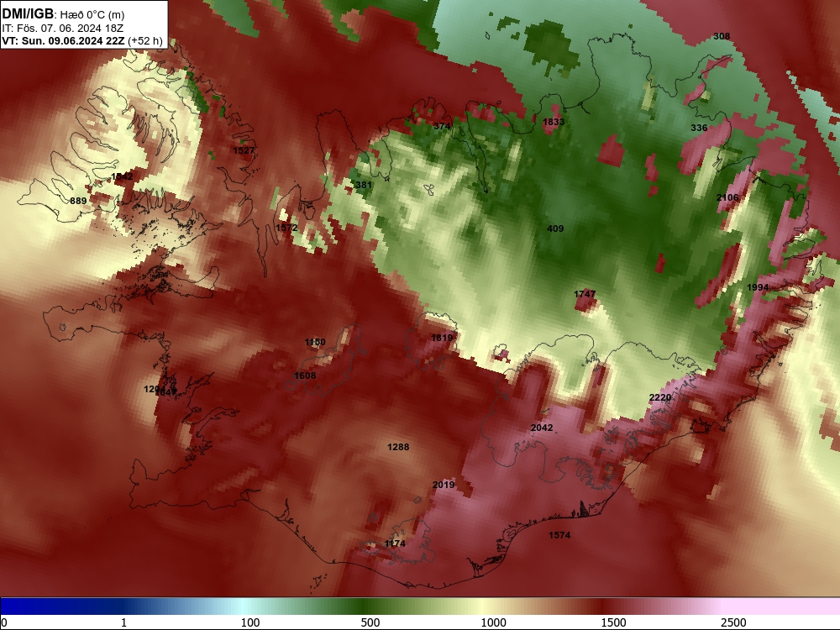
Task: Click the map value 1819
Action: point(442,338)
